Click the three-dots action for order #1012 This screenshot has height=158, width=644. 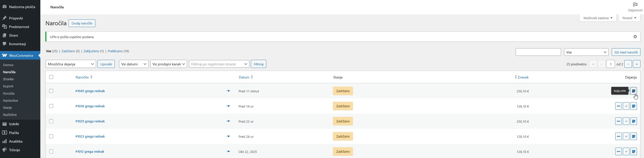click(618, 151)
